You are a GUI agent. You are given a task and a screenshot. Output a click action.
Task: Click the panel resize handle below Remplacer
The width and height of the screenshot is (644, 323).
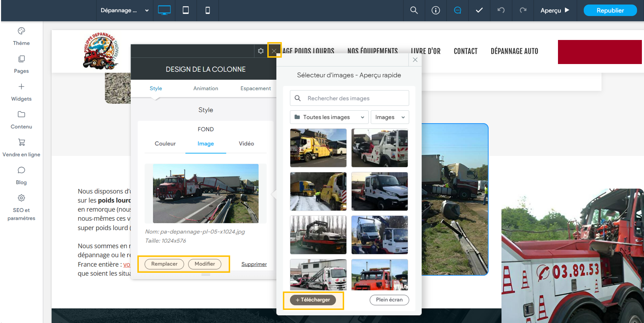point(206,275)
